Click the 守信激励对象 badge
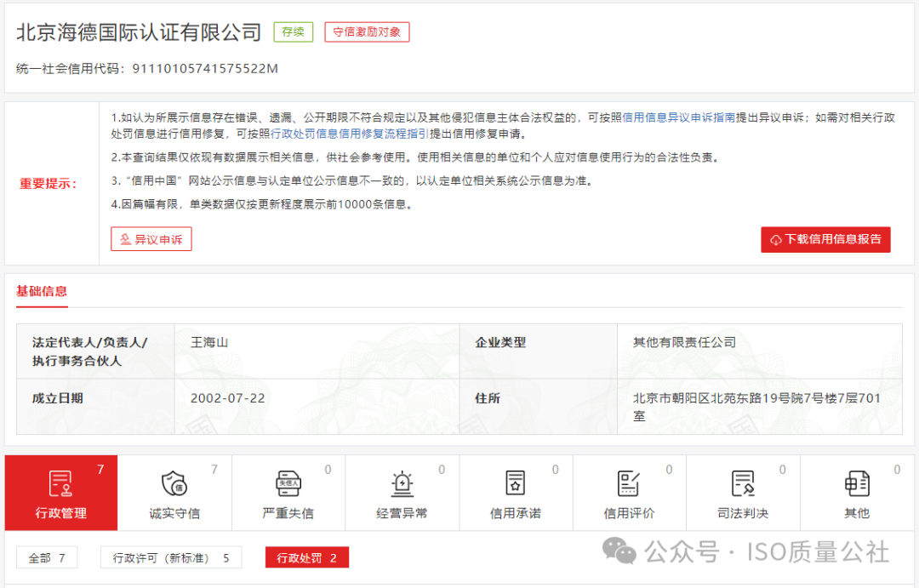Screen dimensions: 919x588 [367, 31]
